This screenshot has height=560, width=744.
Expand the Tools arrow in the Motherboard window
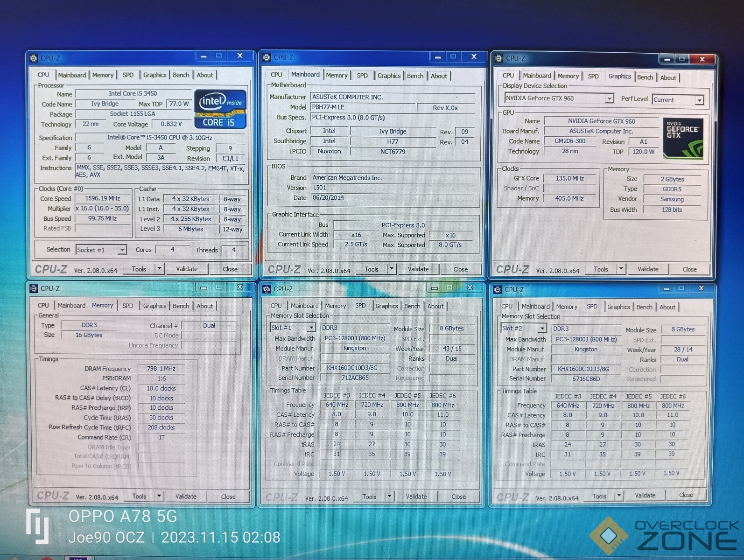(392, 269)
